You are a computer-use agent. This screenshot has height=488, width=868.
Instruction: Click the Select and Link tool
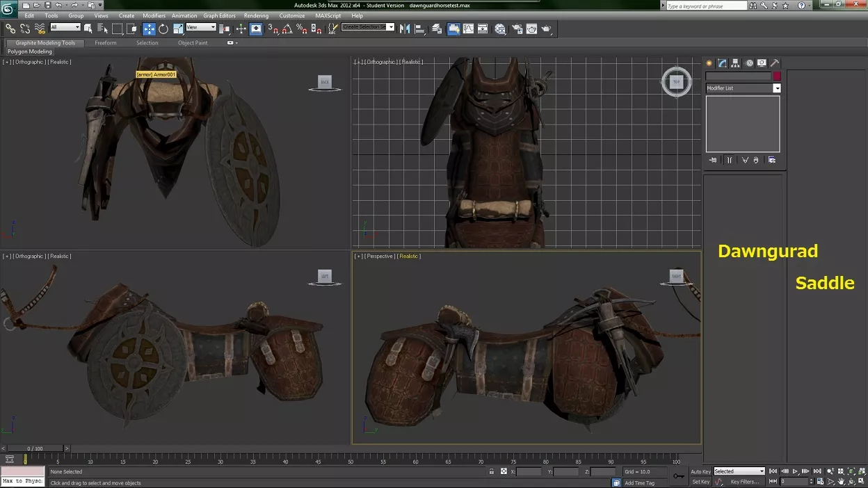click(x=10, y=29)
